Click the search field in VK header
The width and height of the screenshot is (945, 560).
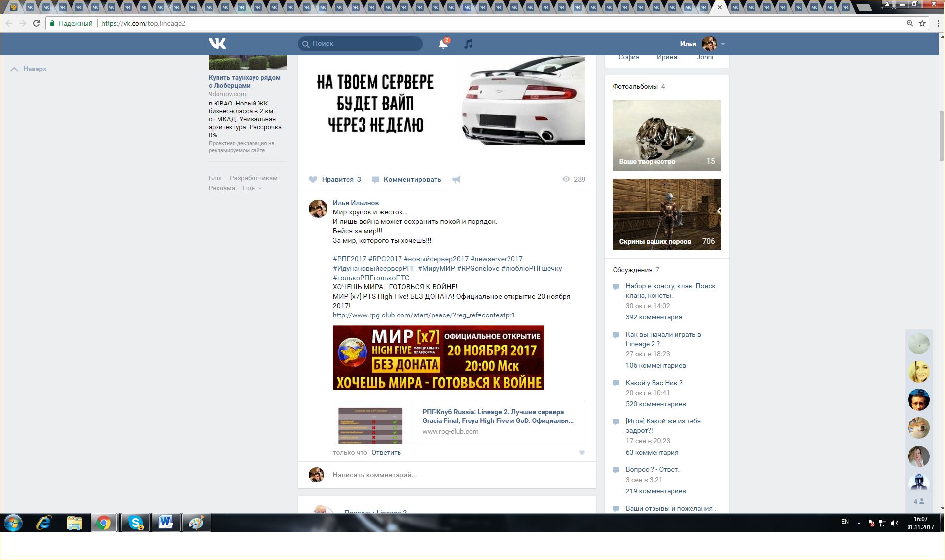360,44
